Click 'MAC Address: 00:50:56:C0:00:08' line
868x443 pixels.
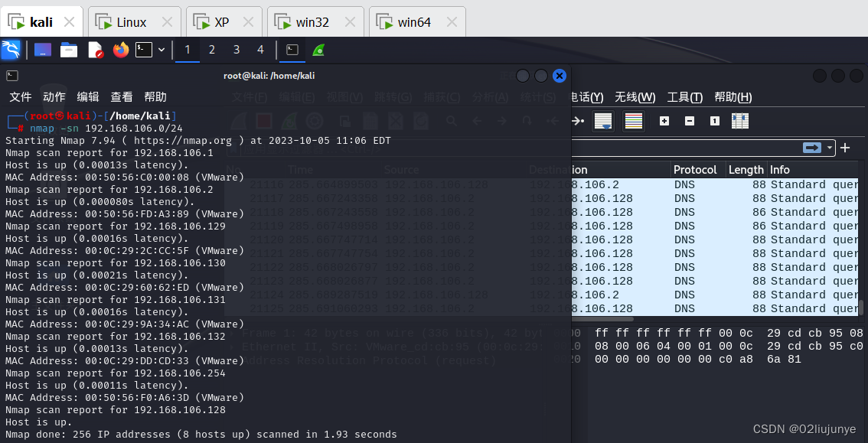[125, 177]
